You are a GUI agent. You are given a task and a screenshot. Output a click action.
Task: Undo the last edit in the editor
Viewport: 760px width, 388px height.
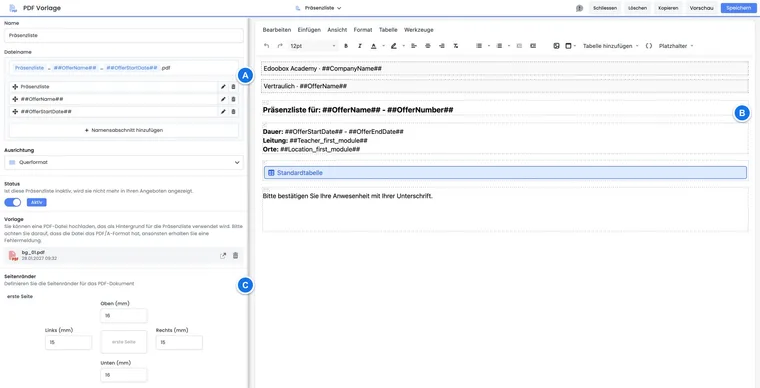pos(267,46)
